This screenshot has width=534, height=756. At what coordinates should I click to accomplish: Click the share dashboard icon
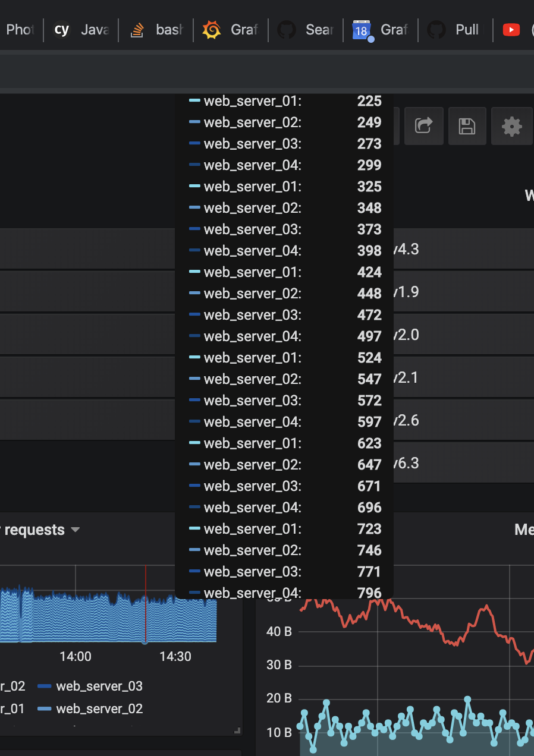tap(423, 126)
